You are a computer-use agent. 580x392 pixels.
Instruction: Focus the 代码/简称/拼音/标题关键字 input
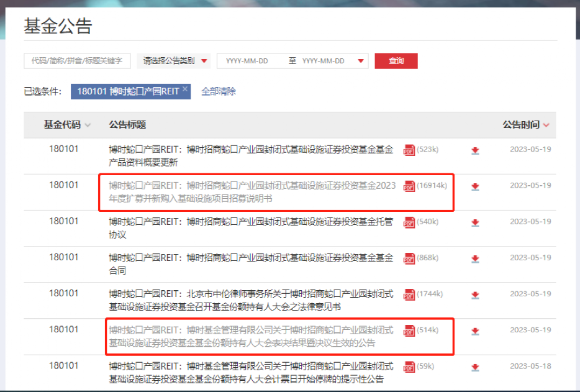click(x=77, y=61)
